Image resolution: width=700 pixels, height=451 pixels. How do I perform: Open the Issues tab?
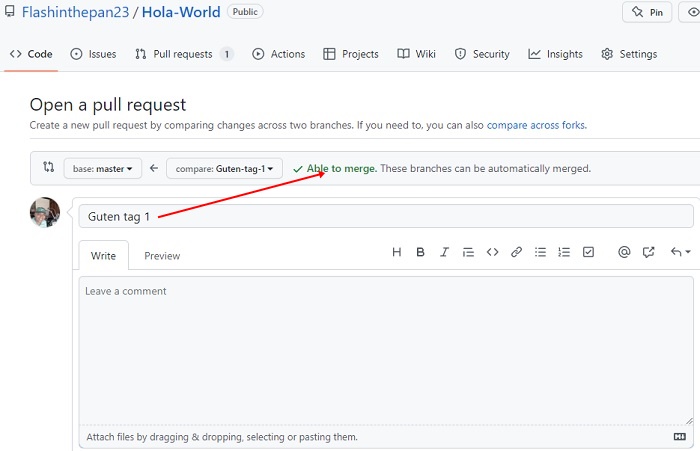(93, 54)
